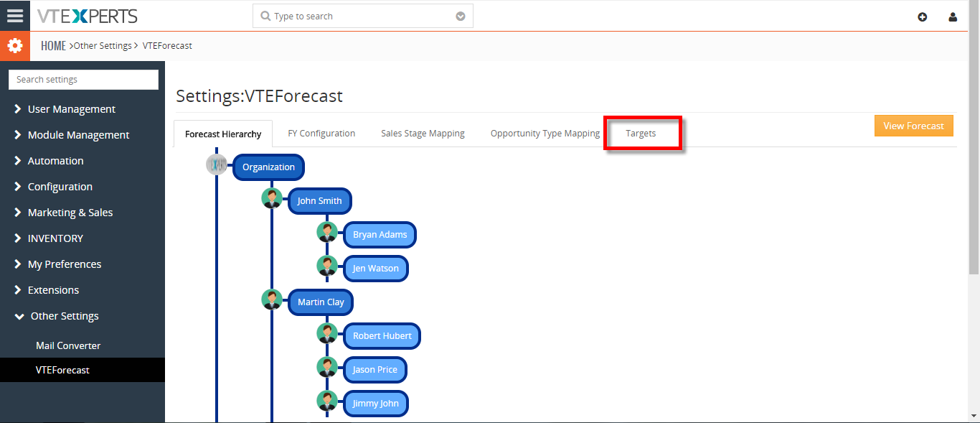
Task: Switch to the FY Configuration tab
Action: [x=321, y=134]
